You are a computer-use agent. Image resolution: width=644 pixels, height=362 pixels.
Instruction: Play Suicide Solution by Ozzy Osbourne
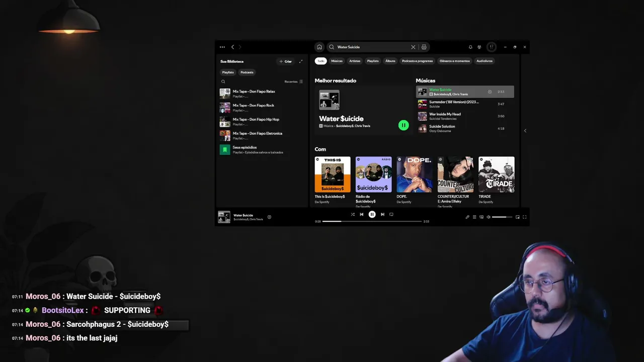coord(465,128)
